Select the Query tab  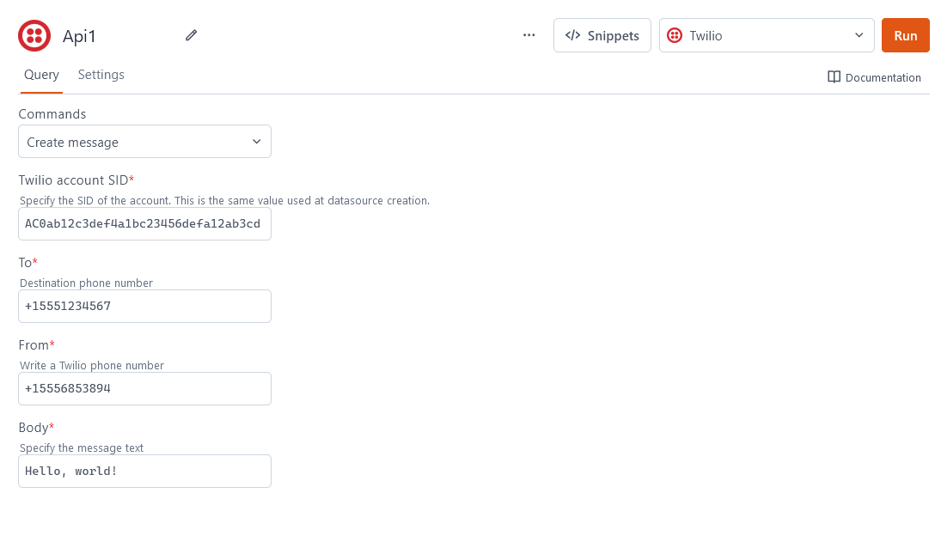click(40, 75)
